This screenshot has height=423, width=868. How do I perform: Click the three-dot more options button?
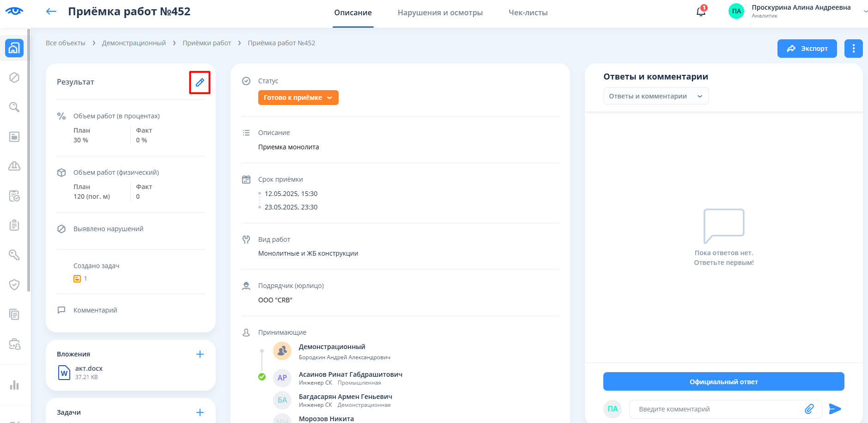[853, 49]
